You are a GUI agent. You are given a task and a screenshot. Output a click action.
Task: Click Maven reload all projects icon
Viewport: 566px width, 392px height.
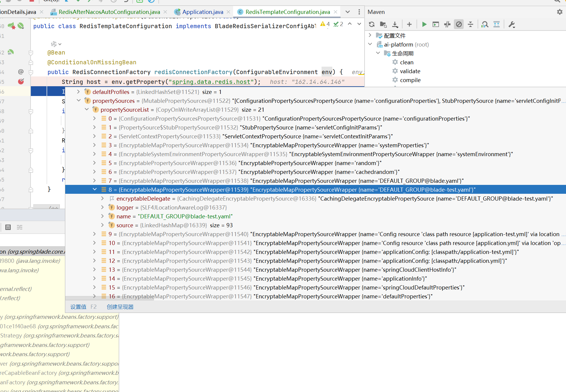pyautogui.click(x=372, y=24)
